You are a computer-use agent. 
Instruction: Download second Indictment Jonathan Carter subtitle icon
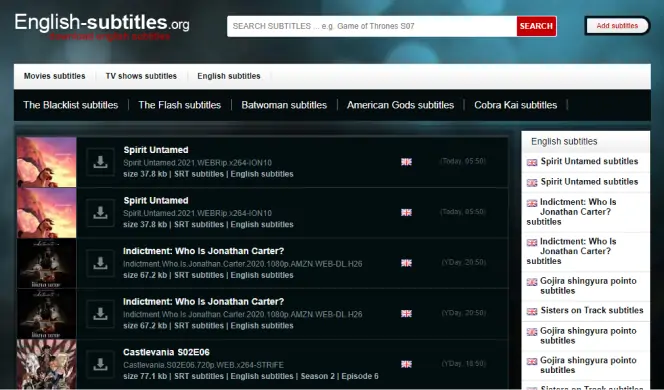pos(100,314)
